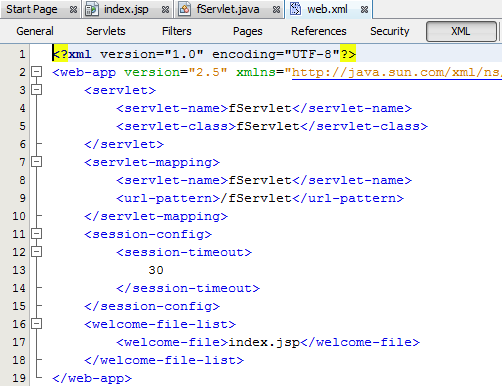Click the closing </welcome-file-list> tag

coord(164,360)
